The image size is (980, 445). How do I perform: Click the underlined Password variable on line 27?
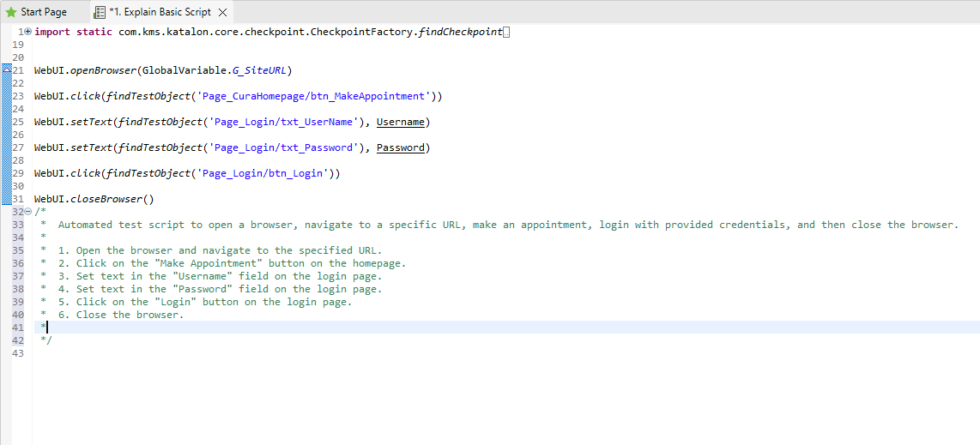click(x=401, y=148)
